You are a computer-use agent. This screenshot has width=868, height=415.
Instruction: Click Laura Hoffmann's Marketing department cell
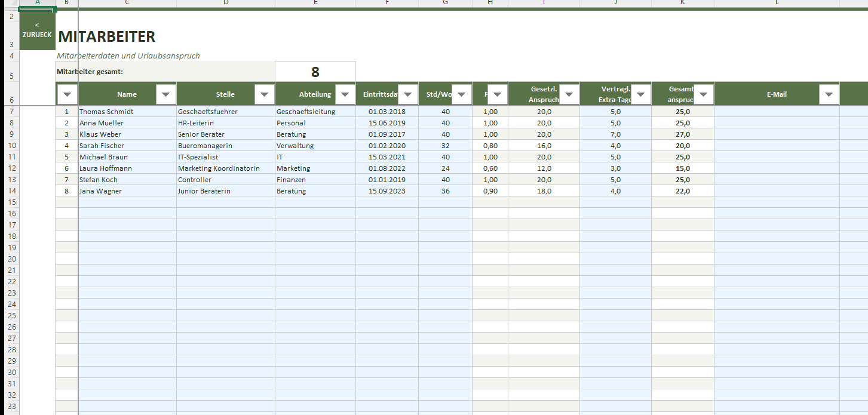(x=315, y=168)
